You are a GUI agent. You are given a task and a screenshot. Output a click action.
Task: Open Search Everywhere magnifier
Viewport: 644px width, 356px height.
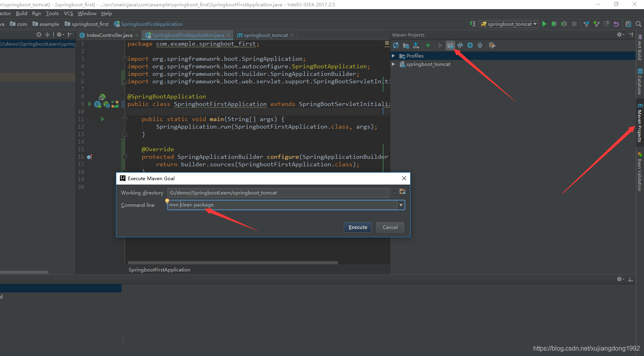(x=638, y=24)
